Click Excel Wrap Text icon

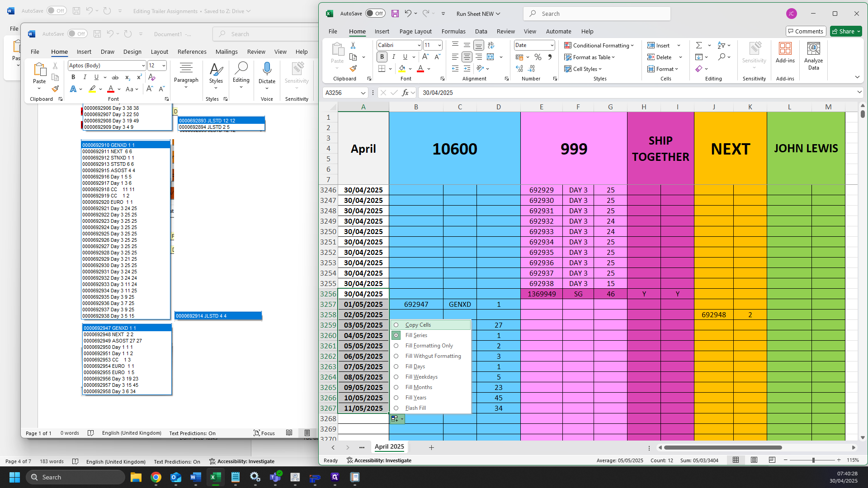coord(491,45)
